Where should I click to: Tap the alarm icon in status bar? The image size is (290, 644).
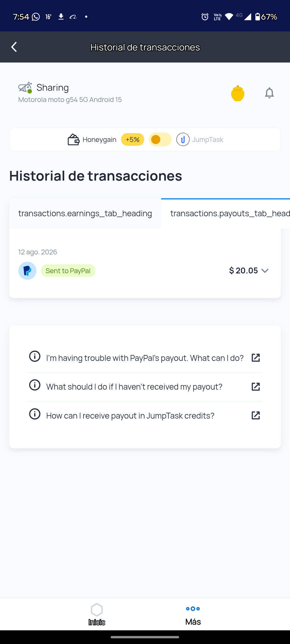[205, 17]
